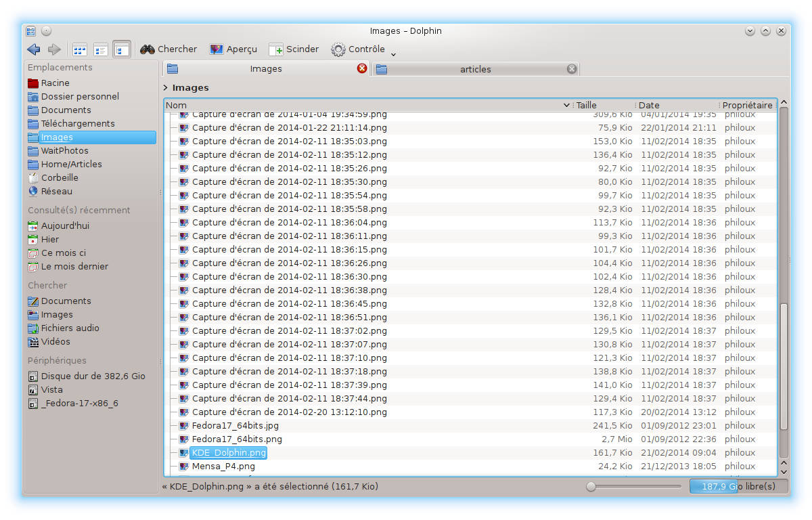Show files consulted Aujourd'hui
Screen dimensions: 812x520
[x=65, y=225]
